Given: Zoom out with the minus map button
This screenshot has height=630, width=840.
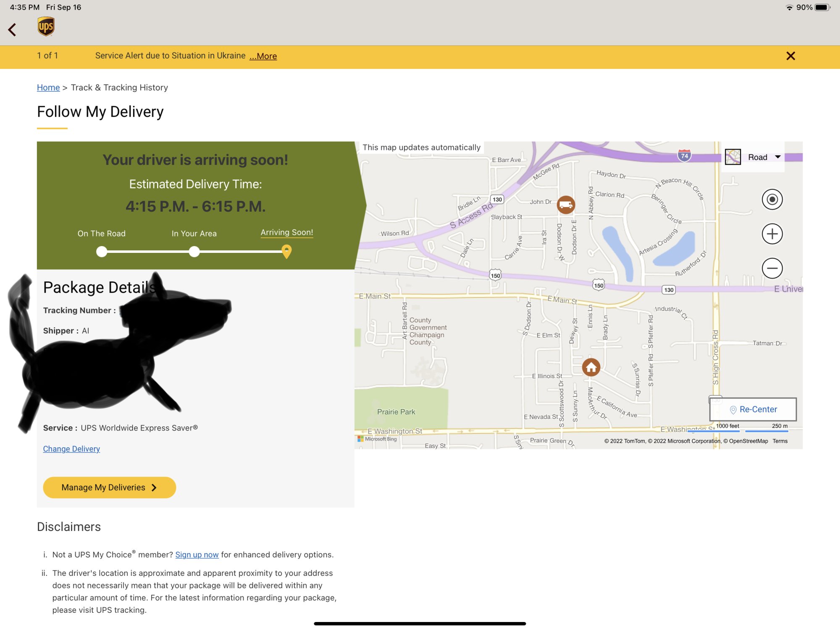Looking at the screenshot, I should tap(772, 268).
